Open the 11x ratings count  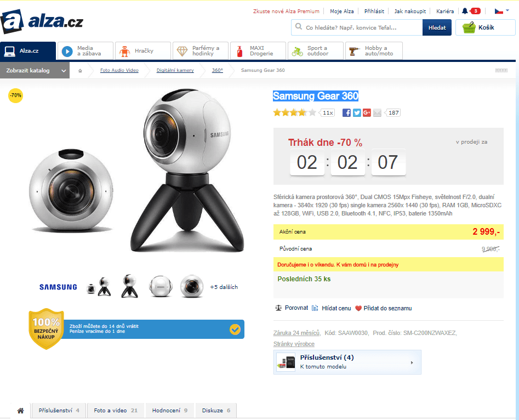328,112
